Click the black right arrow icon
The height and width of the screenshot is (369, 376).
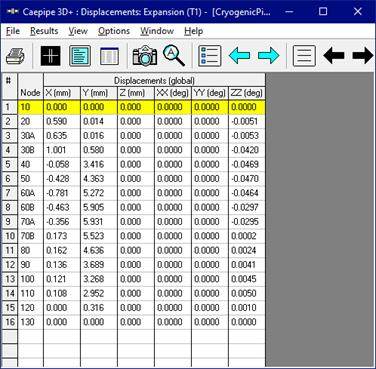[363, 56]
